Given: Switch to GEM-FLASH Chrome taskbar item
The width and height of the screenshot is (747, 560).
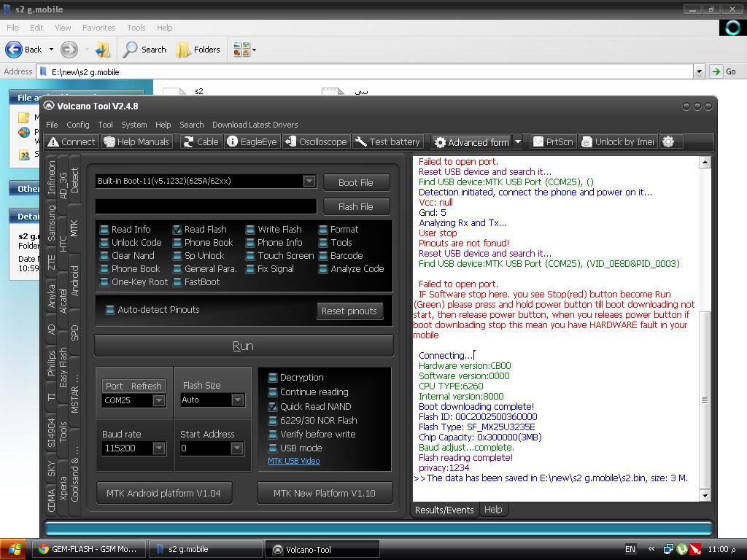Looking at the screenshot, I should 88,550.
